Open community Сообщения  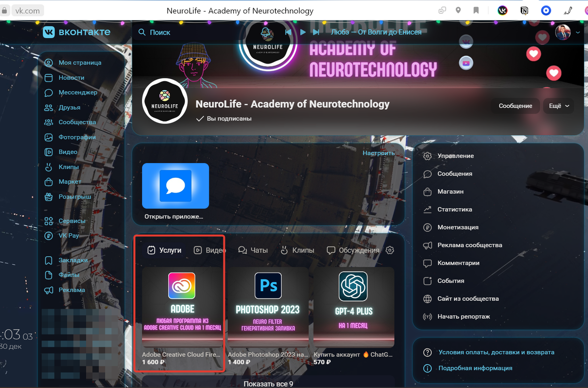coord(455,173)
